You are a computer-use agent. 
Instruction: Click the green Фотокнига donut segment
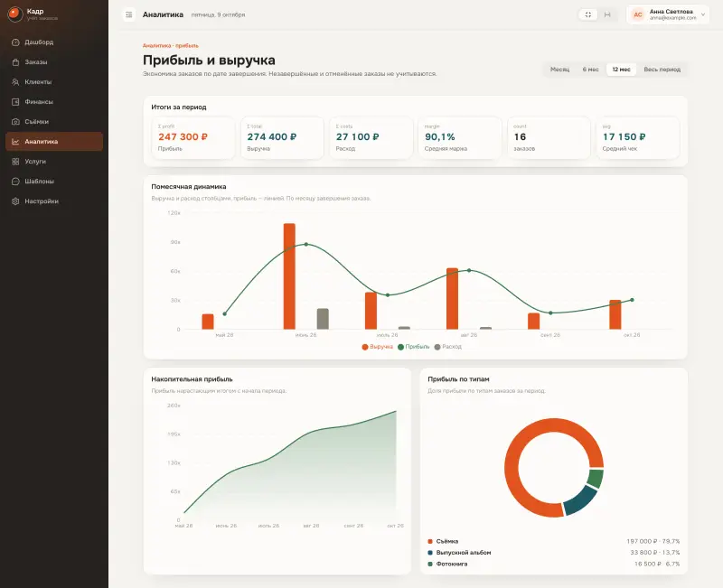[x=596, y=479]
